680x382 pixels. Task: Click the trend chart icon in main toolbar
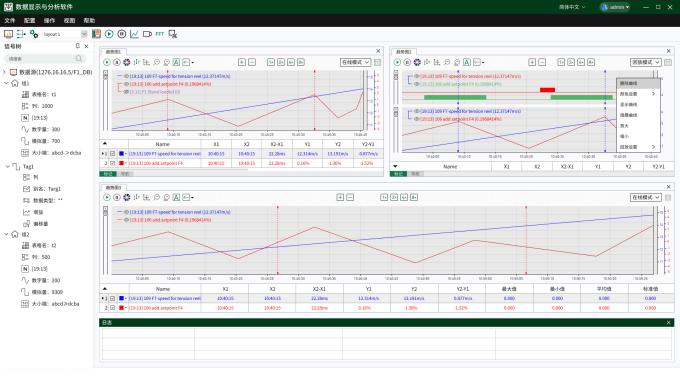pyautogui.click(x=134, y=34)
